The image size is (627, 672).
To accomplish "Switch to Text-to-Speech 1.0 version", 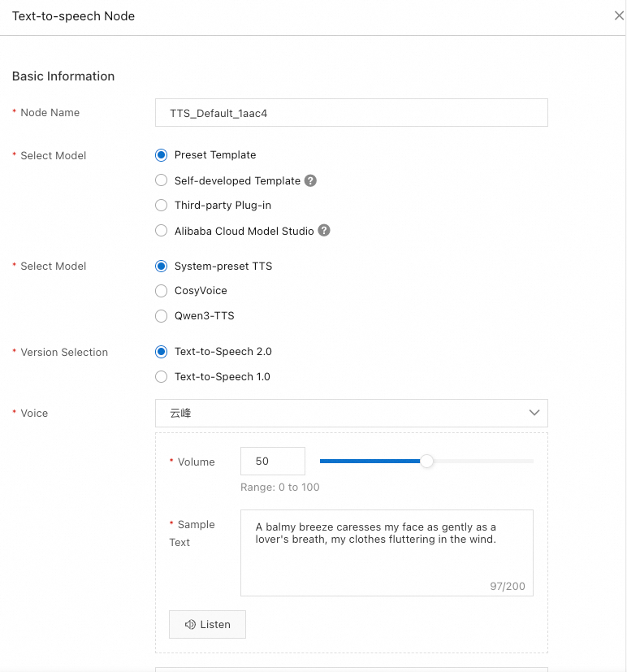I will point(161,377).
